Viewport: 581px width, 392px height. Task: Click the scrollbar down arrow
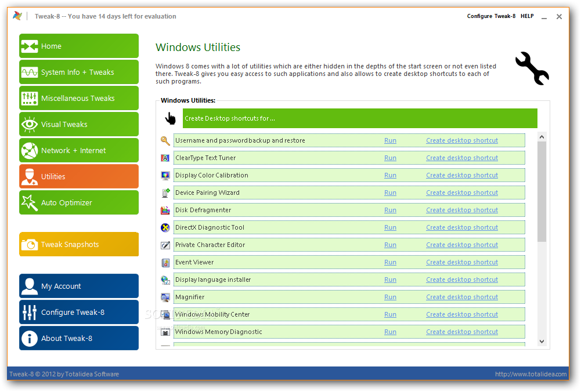pyautogui.click(x=542, y=342)
